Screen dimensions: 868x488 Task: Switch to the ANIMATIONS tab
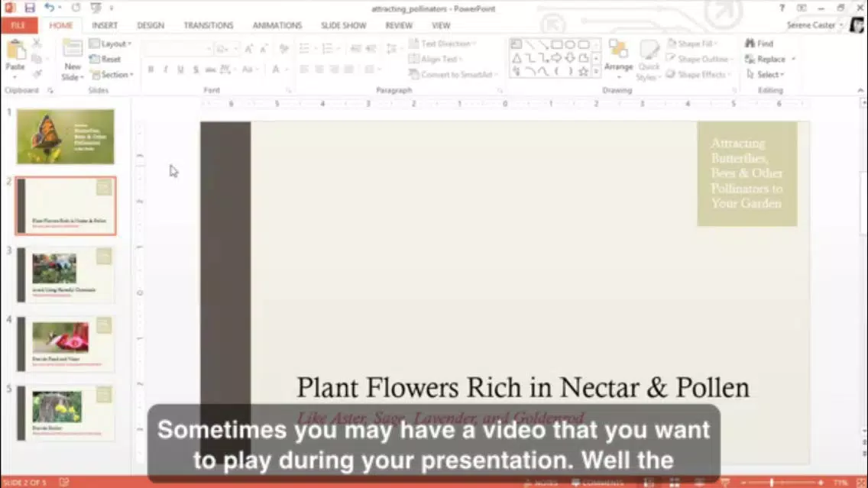click(x=277, y=25)
